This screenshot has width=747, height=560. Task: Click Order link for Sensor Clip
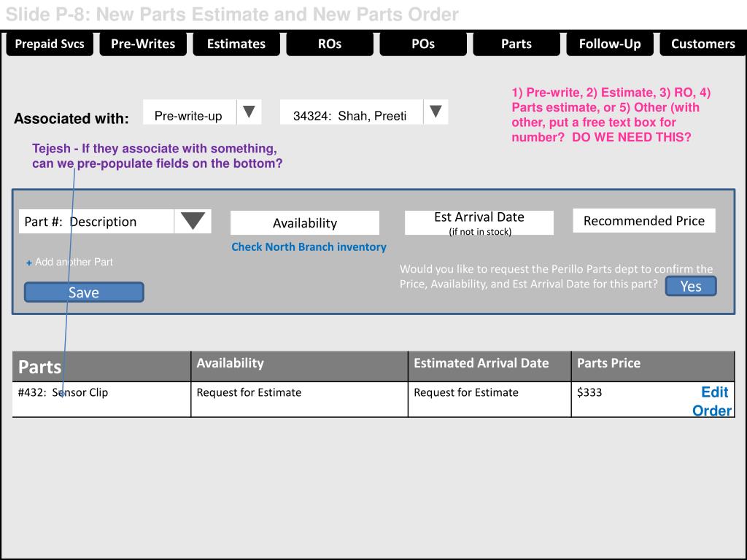point(712,411)
